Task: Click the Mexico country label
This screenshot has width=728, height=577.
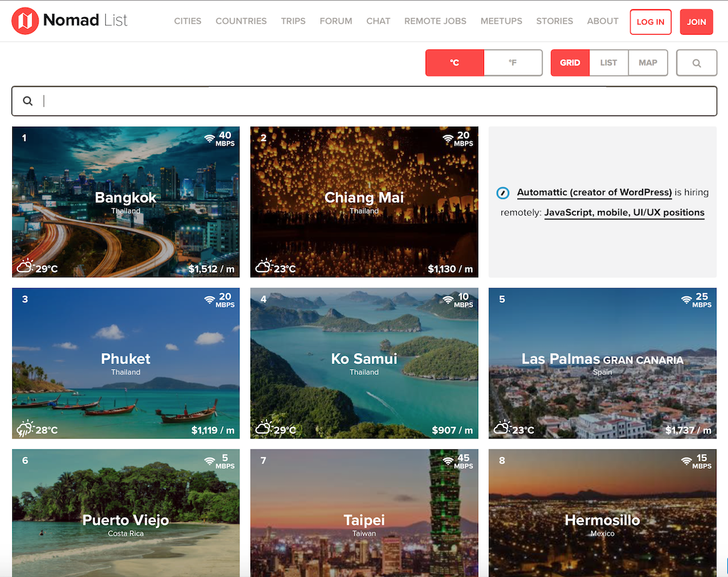Action: (602, 533)
